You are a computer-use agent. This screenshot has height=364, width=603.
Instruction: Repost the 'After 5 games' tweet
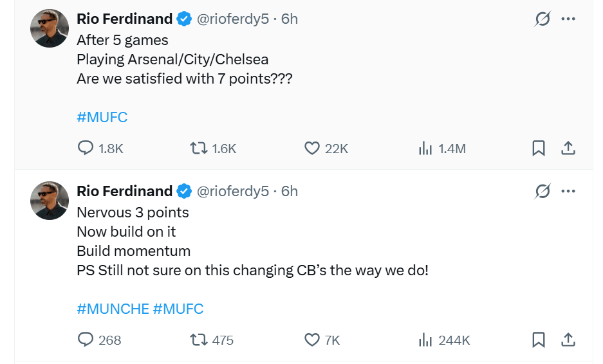(x=199, y=149)
